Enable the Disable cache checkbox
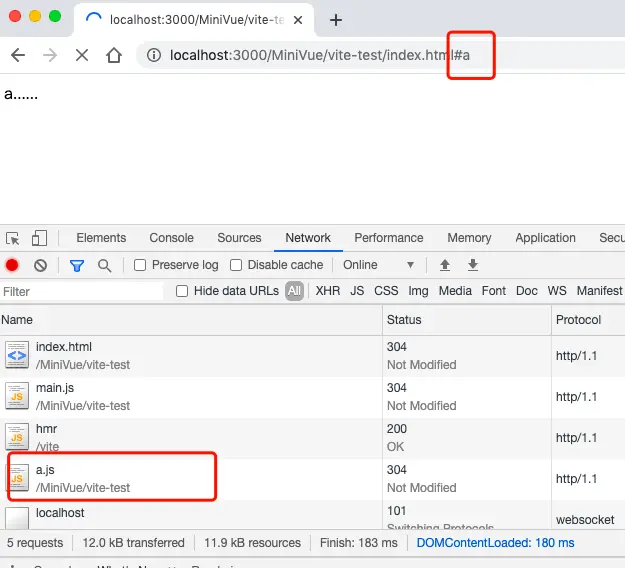 tap(236, 265)
